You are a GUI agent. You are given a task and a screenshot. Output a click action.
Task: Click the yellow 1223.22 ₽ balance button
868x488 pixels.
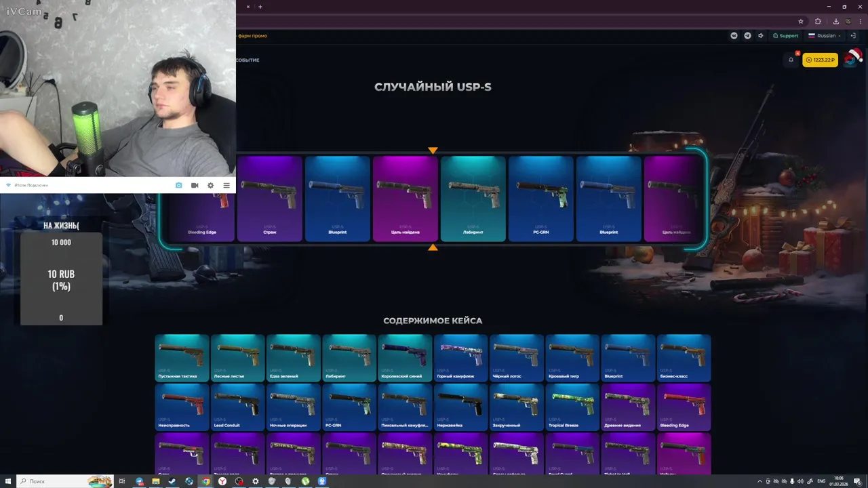(820, 60)
